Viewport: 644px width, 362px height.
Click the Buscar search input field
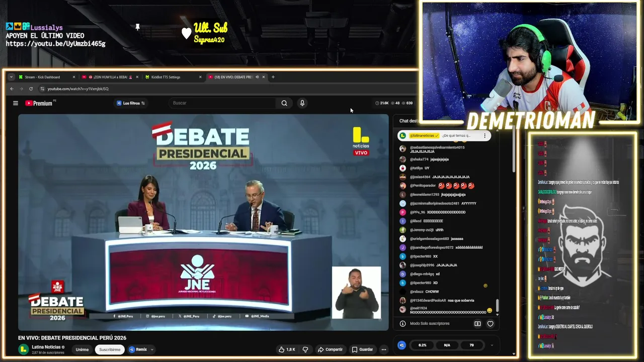(223, 103)
